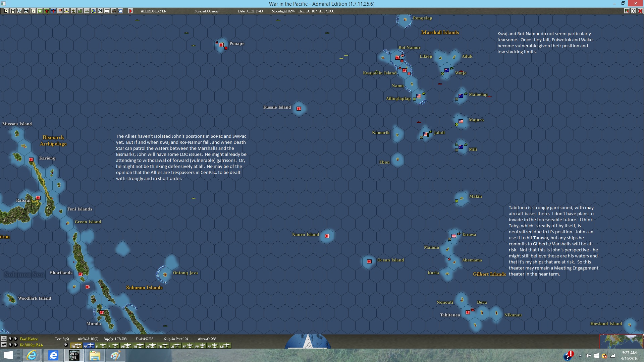The width and height of the screenshot is (644, 362).
Task: Select the Japanese base at Nauru Island
Action: pos(327,236)
